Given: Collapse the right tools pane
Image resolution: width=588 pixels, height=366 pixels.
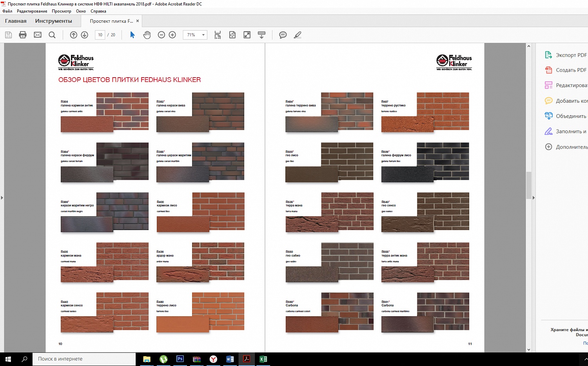Looking at the screenshot, I should (534, 198).
